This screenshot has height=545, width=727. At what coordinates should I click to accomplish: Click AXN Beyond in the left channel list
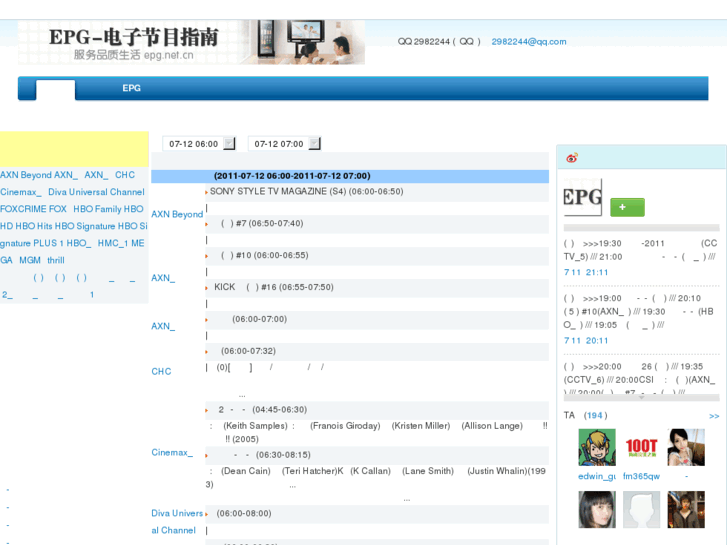(x=26, y=175)
